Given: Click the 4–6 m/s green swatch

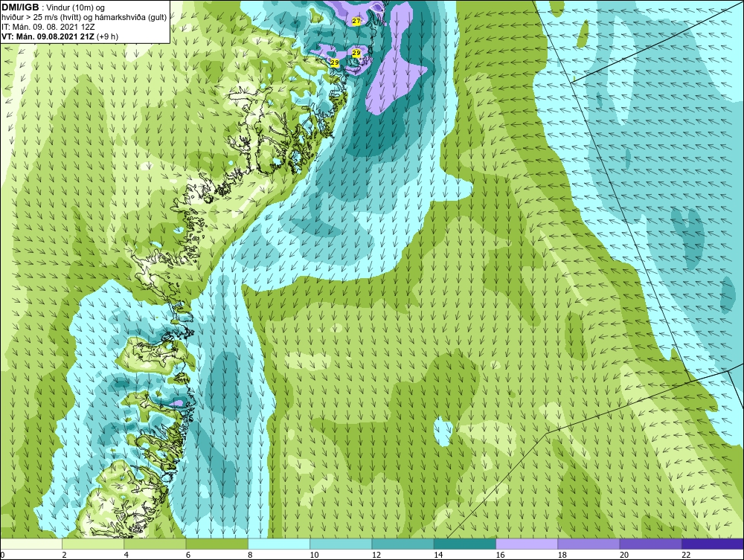Looking at the screenshot, I should (x=155, y=544).
